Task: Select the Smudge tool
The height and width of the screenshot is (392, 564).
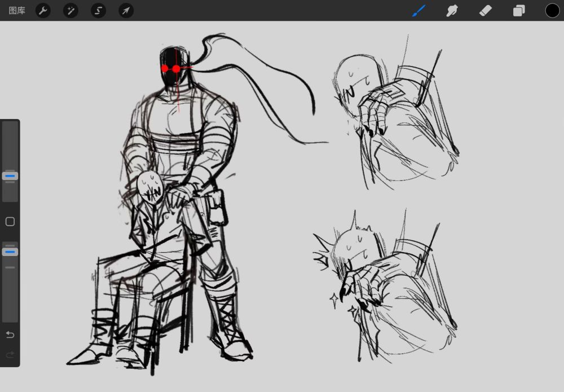Action: [x=452, y=11]
